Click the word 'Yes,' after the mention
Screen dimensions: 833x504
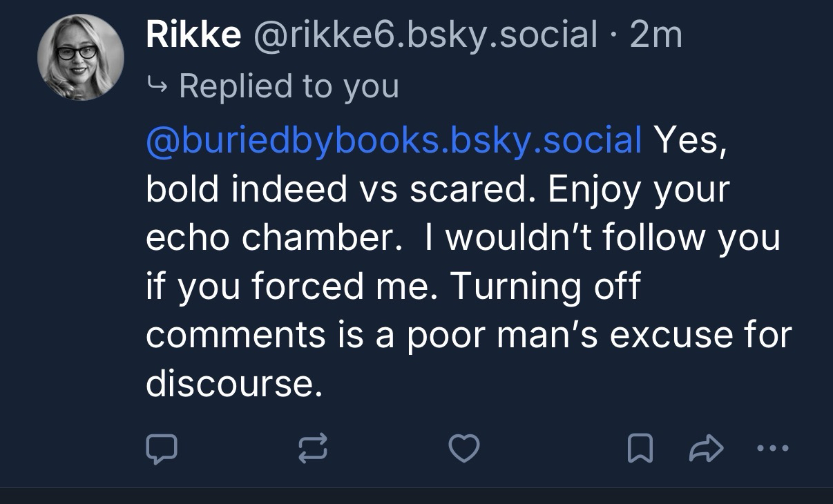[690, 140]
